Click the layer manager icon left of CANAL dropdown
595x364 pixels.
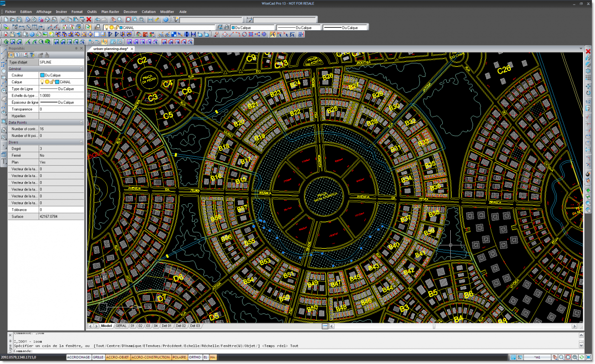[98, 27]
